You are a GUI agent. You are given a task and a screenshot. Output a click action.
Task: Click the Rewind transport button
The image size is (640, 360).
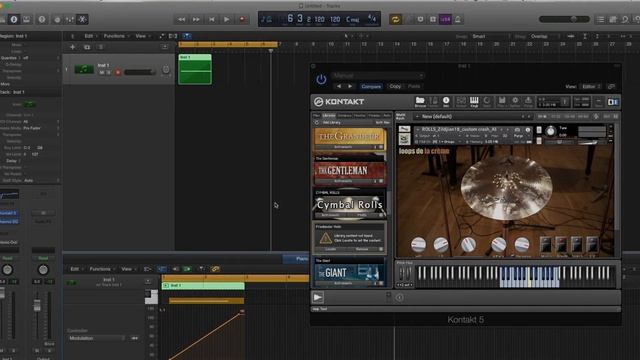tap(181, 19)
